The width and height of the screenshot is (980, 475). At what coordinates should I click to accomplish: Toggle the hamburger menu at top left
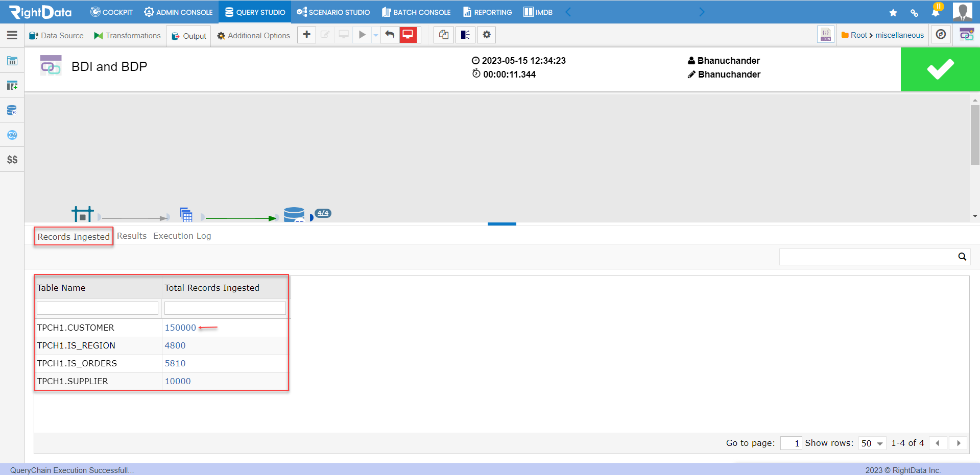click(12, 35)
